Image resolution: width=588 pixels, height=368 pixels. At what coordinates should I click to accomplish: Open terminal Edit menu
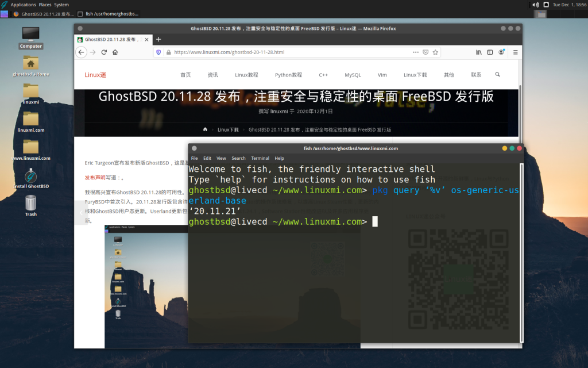(x=207, y=158)
